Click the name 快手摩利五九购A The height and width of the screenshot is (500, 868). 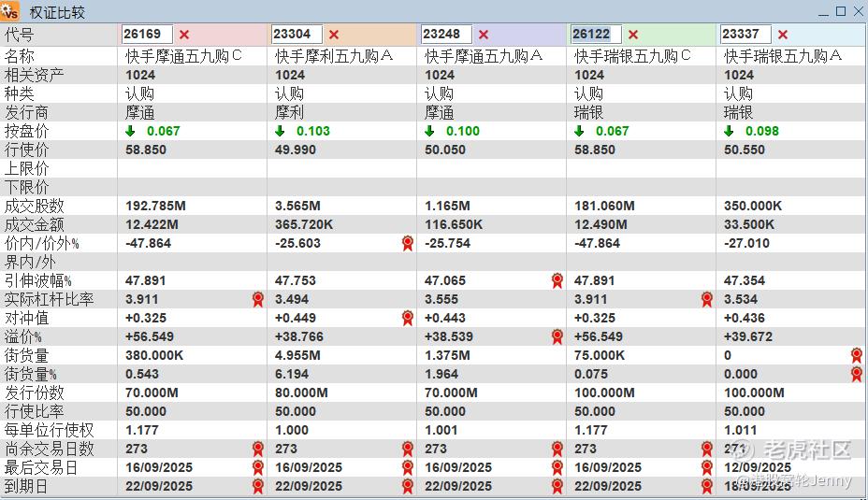point(334,56)
